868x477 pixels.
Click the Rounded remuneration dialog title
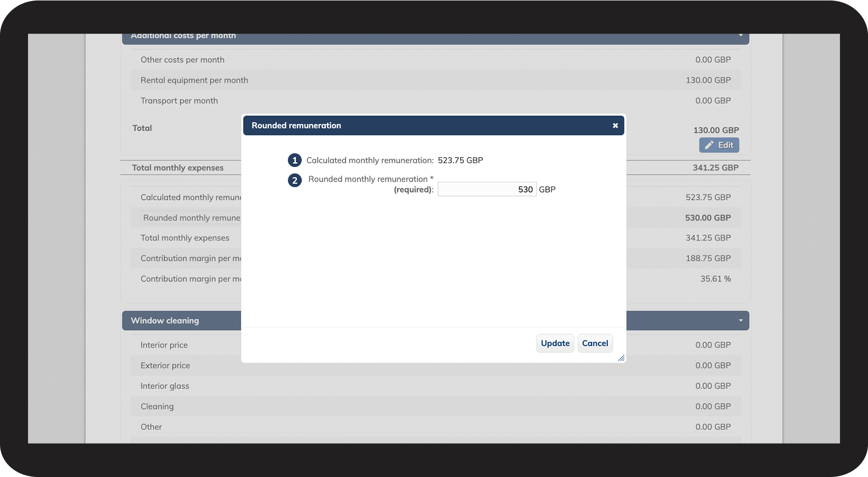(296, 126)
